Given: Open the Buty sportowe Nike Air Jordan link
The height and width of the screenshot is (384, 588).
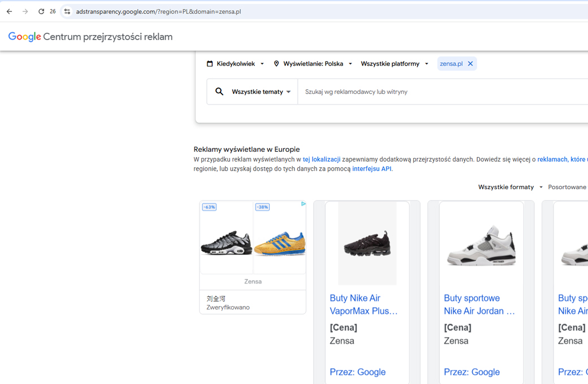Looking at the screenshot, I should pyautogui.click(x=479, y=304).
